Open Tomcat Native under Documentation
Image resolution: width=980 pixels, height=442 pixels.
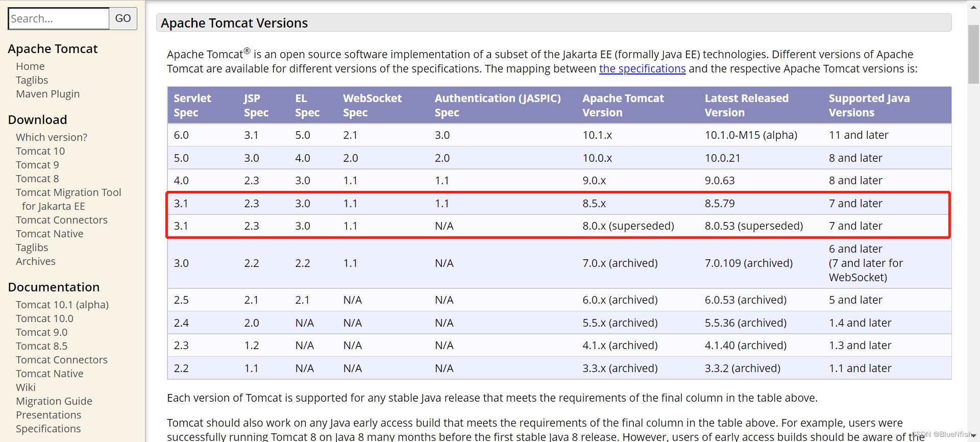pyautogui.click(x=50, y=374)
